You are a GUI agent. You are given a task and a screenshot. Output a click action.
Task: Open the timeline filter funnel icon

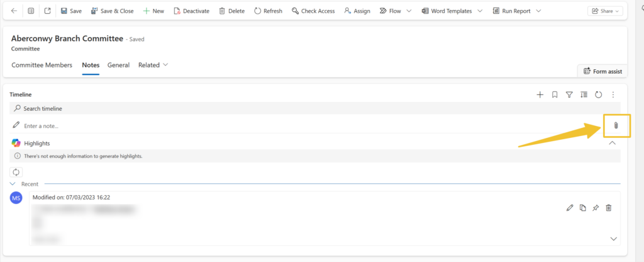point(569,94)
